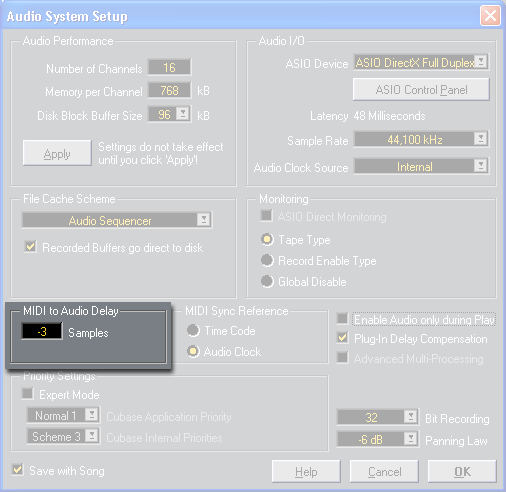Expand the Disk Block Buffer Size dropdown
Viewport: 506px width, 492px height.
pyautogui.click(x=183, y=114)
